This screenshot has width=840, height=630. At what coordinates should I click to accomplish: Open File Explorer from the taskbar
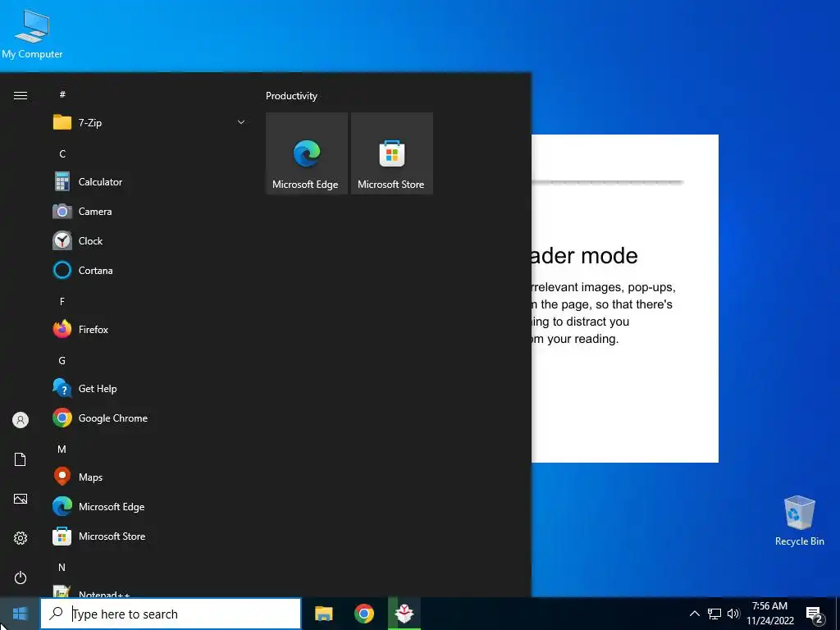(323, 614)
